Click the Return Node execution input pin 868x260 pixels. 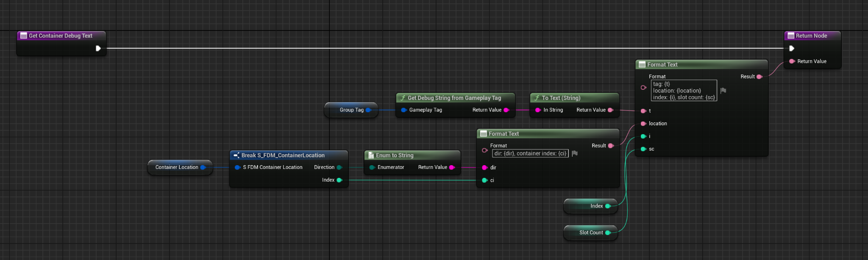(791, 48)
